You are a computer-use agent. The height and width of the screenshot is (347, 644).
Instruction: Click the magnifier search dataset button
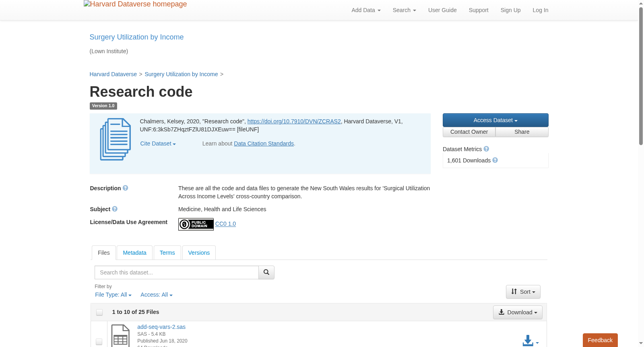pyautogui.click(x=266, y=272)
